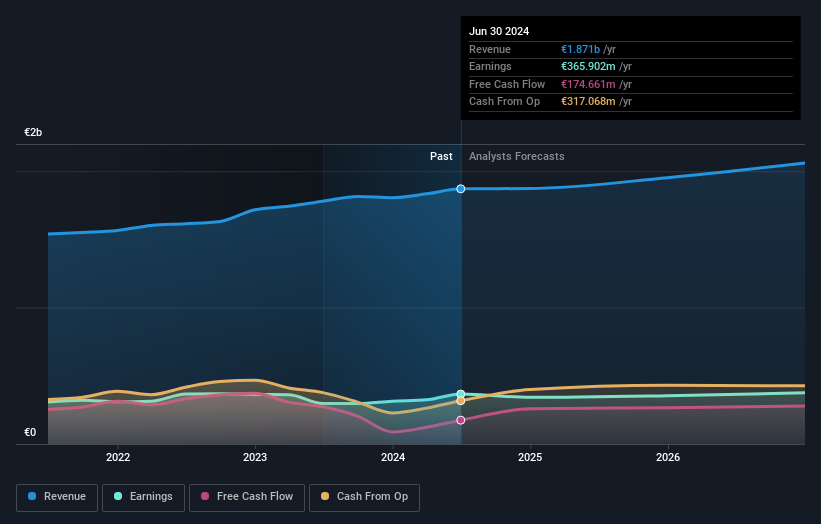This screenshot has height=524, width=821.
Task: Select the Earnings data point marker on chart
Action: 461,394
